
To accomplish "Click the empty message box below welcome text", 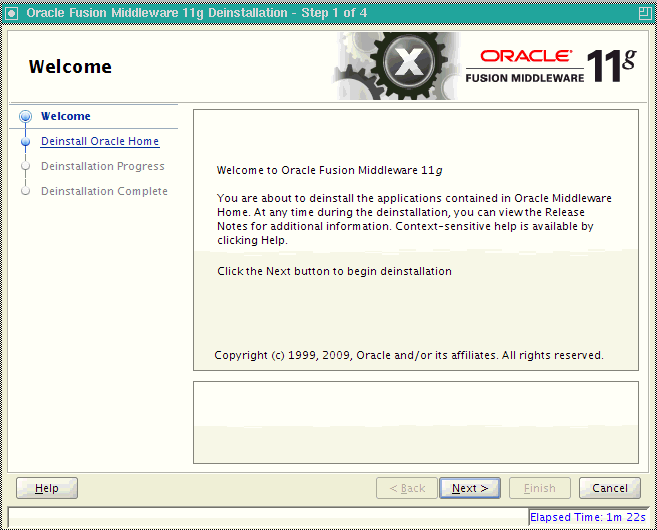I will (416, 422).
